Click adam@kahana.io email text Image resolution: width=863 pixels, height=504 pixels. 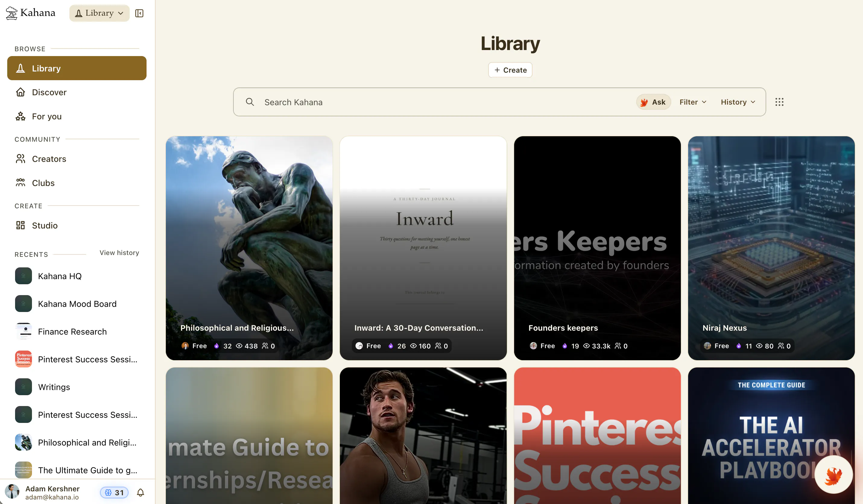pos(52,497)
